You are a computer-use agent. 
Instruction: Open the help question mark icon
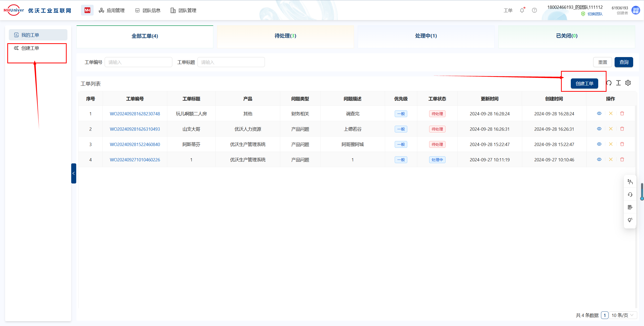(x=534, y=10)
